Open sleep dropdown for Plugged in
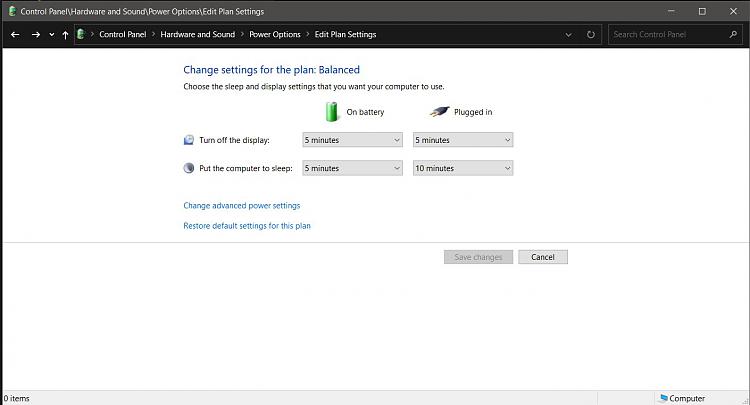Screen dimensions: 750x405 point(463,168)
